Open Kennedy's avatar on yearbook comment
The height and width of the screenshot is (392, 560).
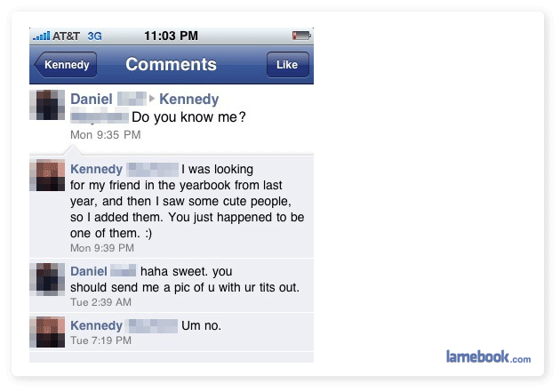(x=45, y=177)
